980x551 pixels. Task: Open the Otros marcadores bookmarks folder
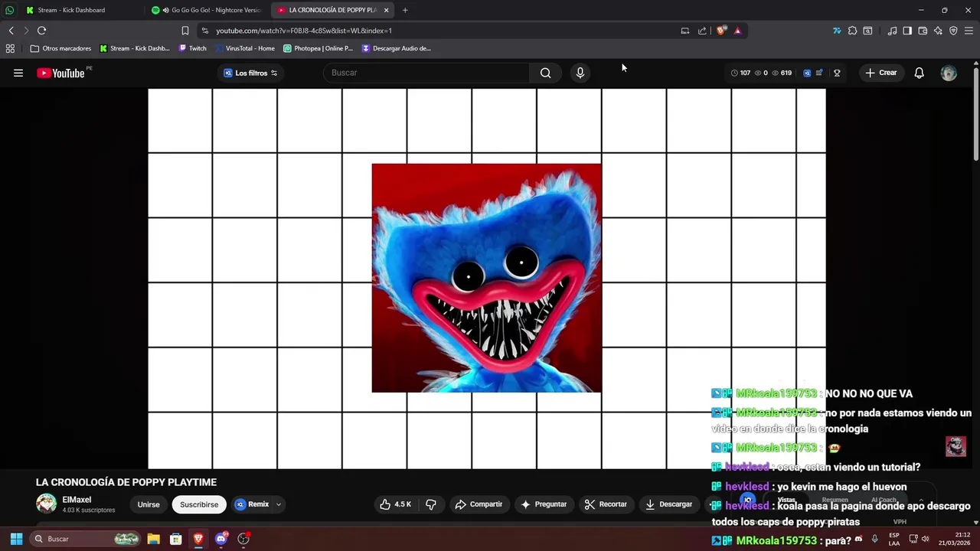pos(60,48)
